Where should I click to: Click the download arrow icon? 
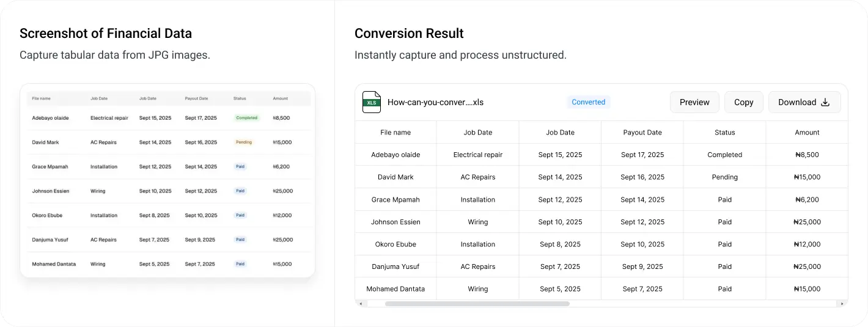point(825,102)
